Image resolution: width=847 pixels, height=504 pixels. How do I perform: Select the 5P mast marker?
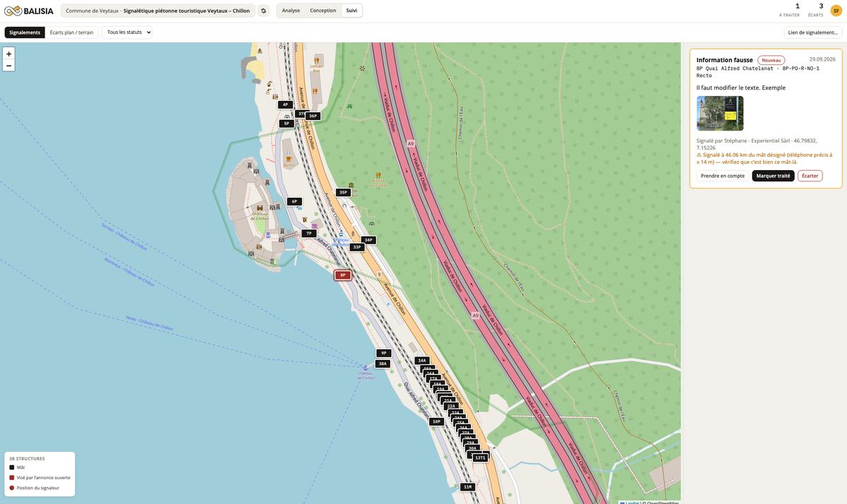click(286, 124)
